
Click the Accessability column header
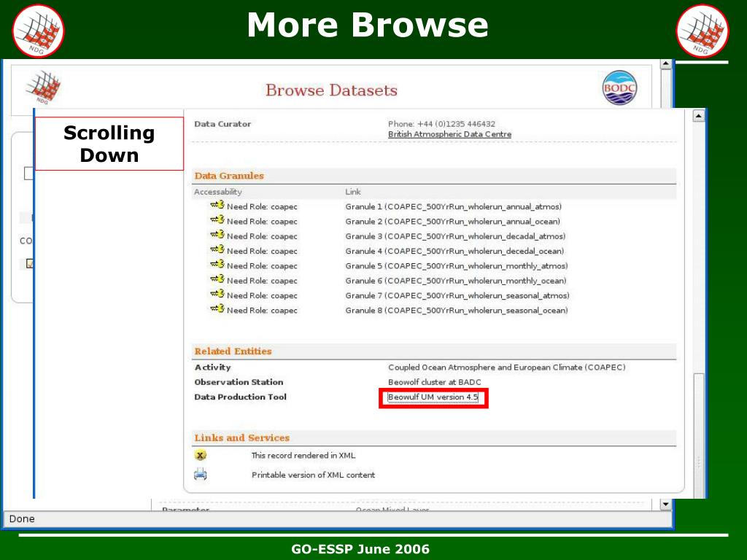click(x=217, y=192)
